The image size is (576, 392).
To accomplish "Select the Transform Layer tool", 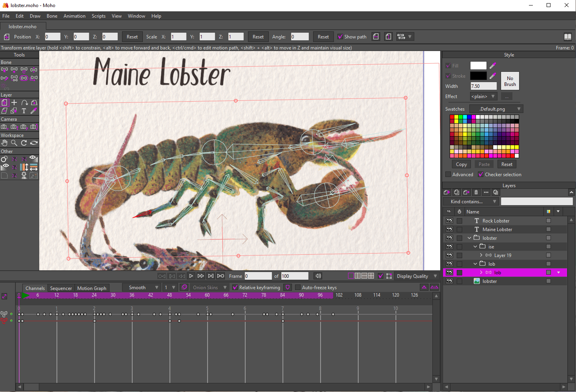I will [x=4, y=102].
